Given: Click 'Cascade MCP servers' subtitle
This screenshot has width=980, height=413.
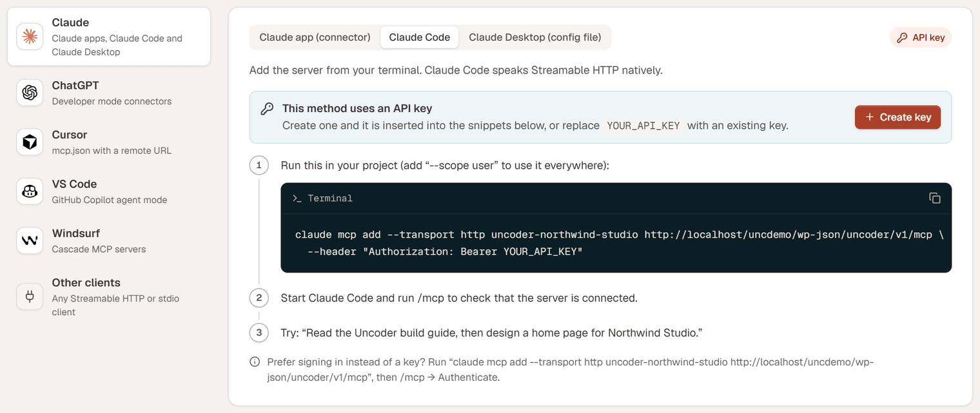Looking at the screenshot, I should (99, 249).
